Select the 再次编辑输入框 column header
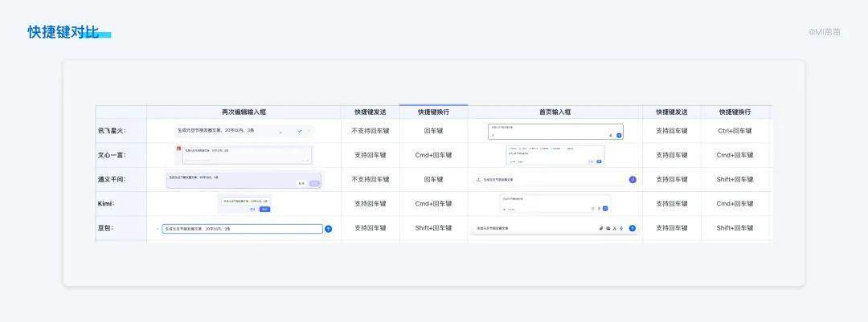This screenshot has width=868, height=322. (x=244, y=112)
